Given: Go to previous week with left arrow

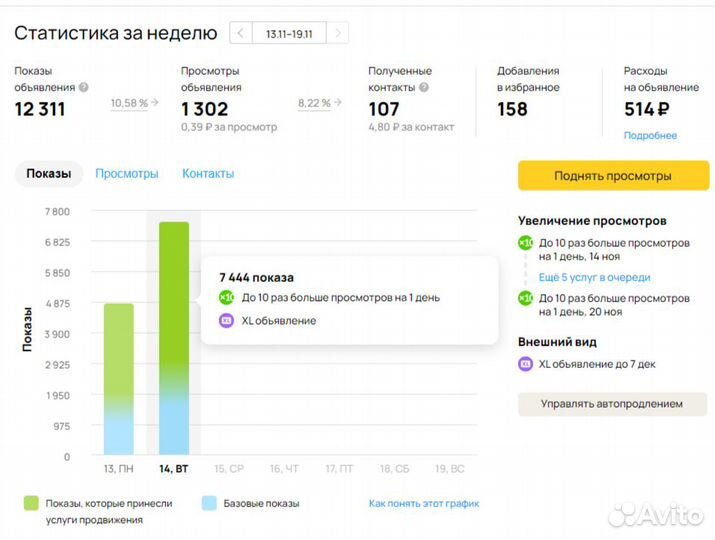Looking at the screenshot, I should tap(241, 33).
